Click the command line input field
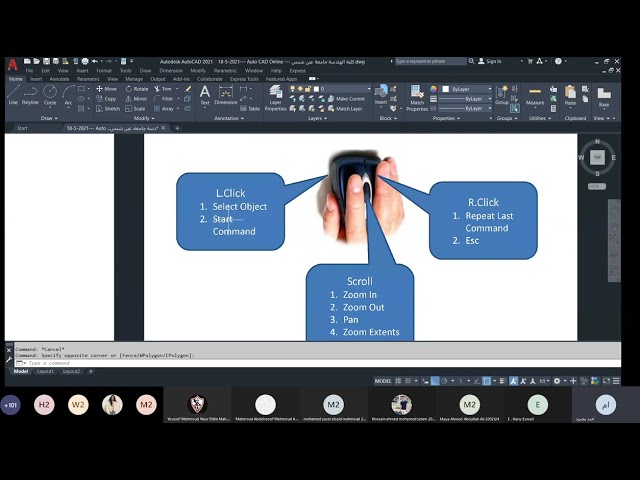This screenshot has height=480, width=640. pyautogui.click(x=318, y=363)
